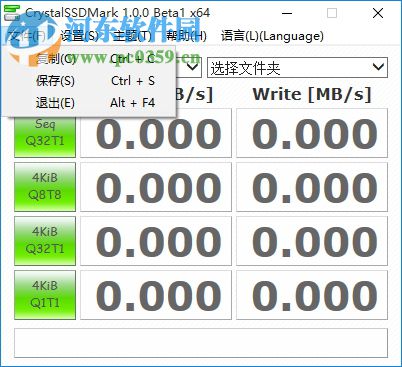
Task: Open the 语言(L)(Language) menu
Action: pos(272,36)
